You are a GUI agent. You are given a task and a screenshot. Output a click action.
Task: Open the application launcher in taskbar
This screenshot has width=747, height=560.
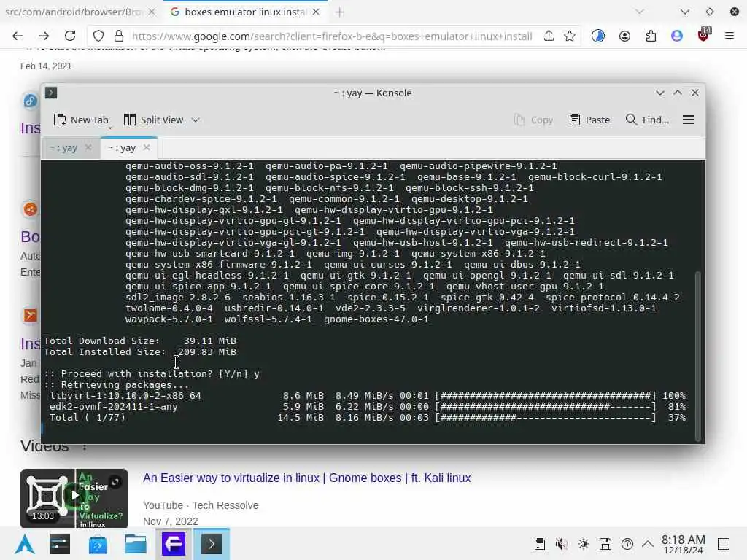tap(24, 544)
